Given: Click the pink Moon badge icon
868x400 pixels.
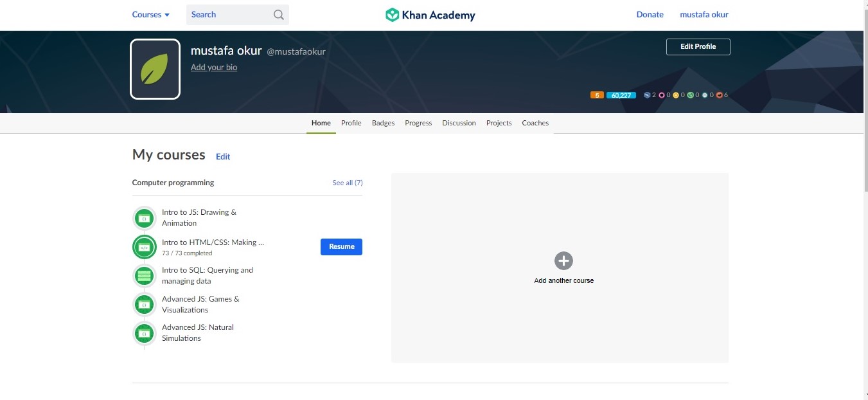Looking at the screenshot, I should pyautogui.click(x=662, y=95).
